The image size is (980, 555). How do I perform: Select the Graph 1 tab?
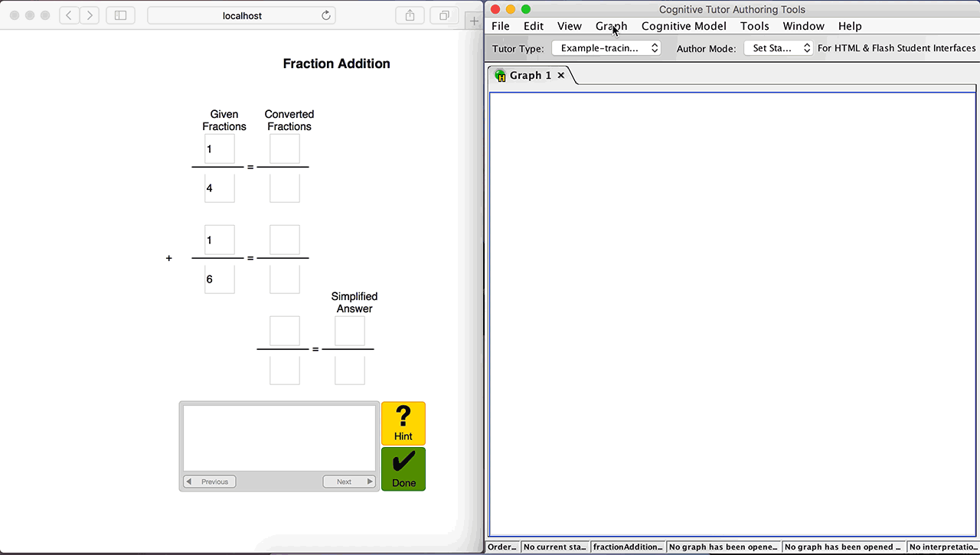point(530,75)
